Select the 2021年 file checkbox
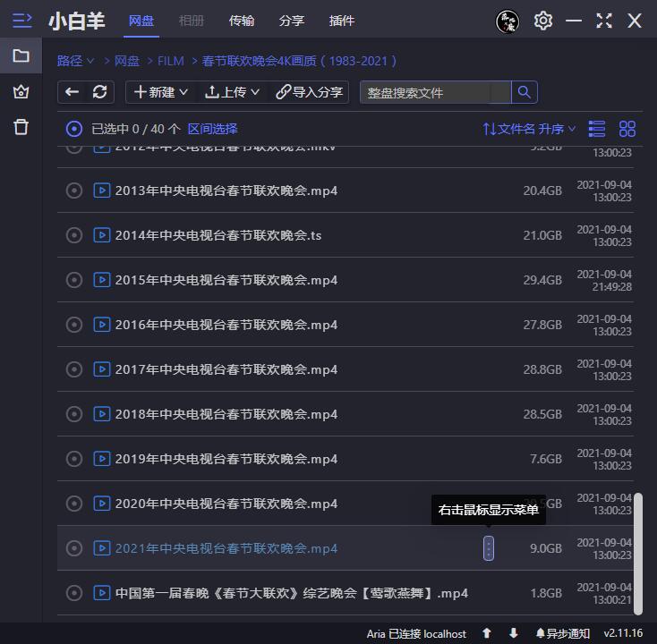This screenshot has width=657, height=644. pyautogui.click(x=74, y=548)
